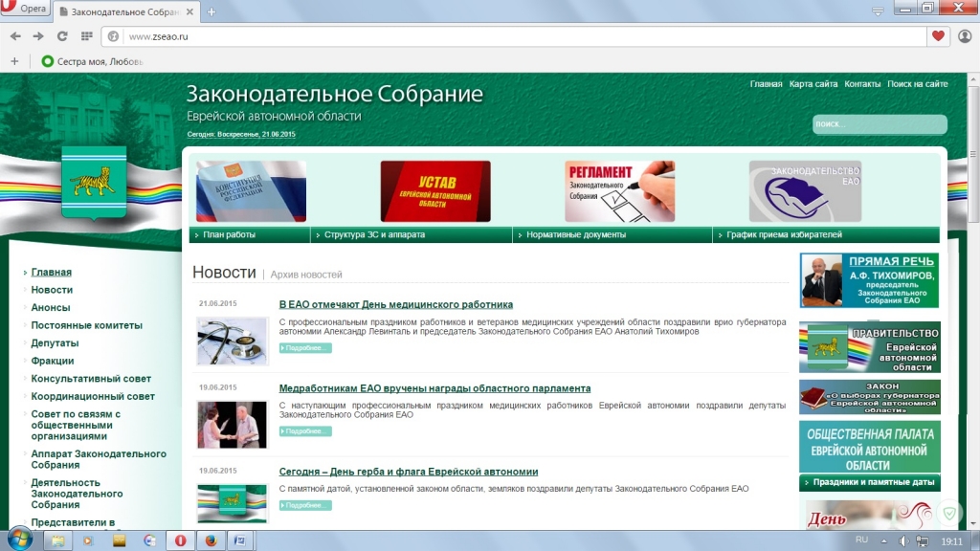Open the Windows Start menu

pos(18,540)
